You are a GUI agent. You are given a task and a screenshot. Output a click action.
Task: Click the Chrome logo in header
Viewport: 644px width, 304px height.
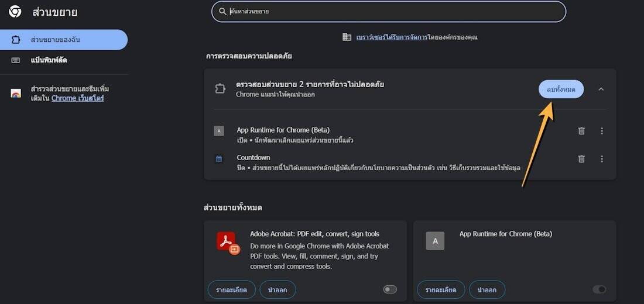(x=15, y=12)
